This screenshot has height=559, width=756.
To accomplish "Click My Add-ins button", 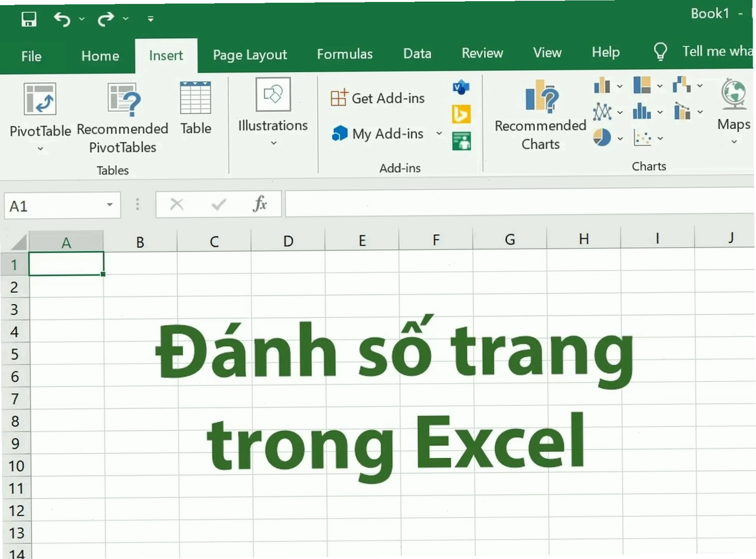I will click(378, 133).
